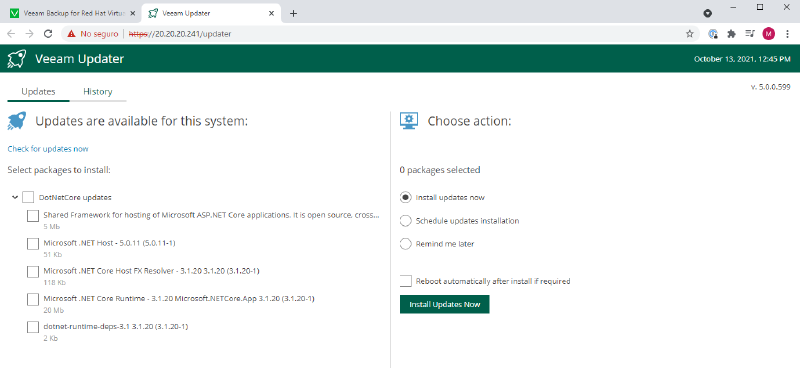Open a new browser tab with plus

point(293,13)
